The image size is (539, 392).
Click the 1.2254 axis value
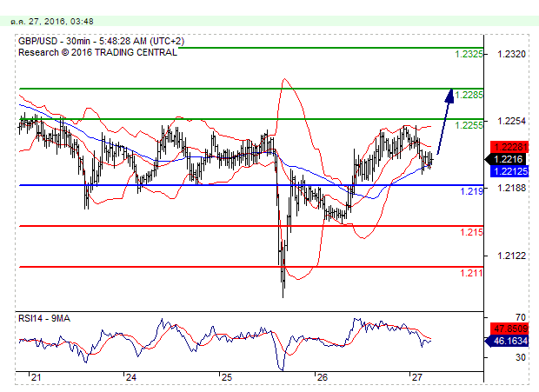click(511, 121)
